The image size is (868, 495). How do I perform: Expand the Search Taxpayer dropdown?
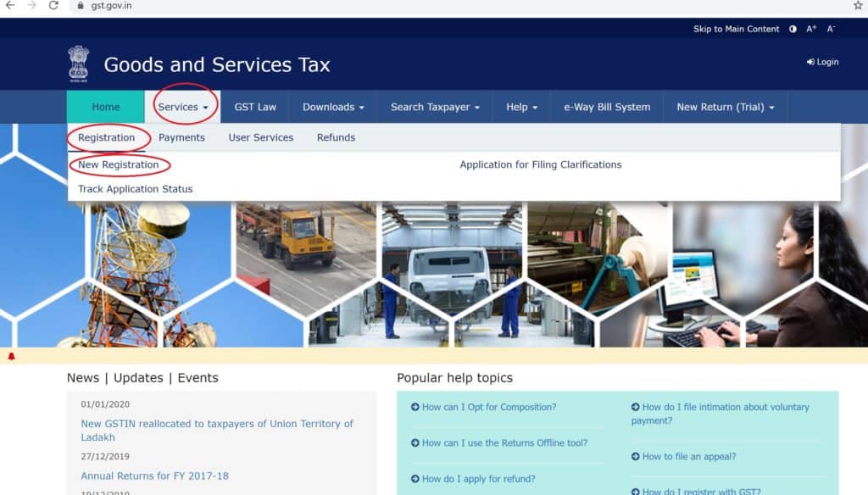[435, 107]
